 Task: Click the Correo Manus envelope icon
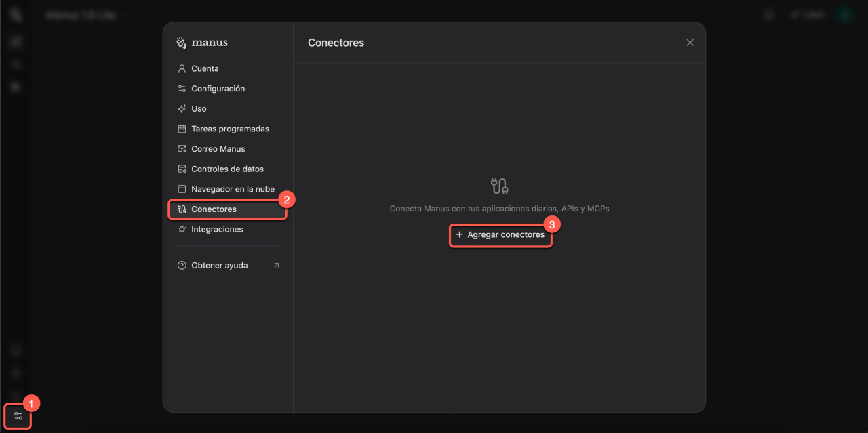point(182,149)
